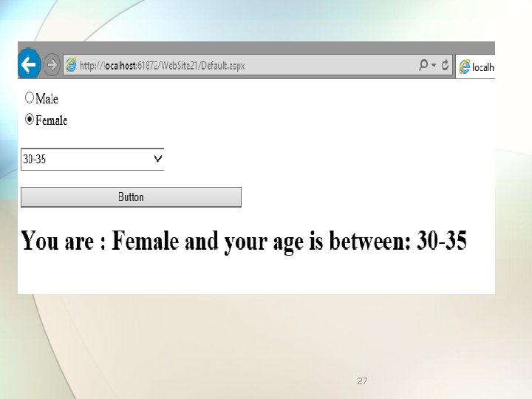Click the Button submit button
Screen dimensions: 532x399
point(131,197)
